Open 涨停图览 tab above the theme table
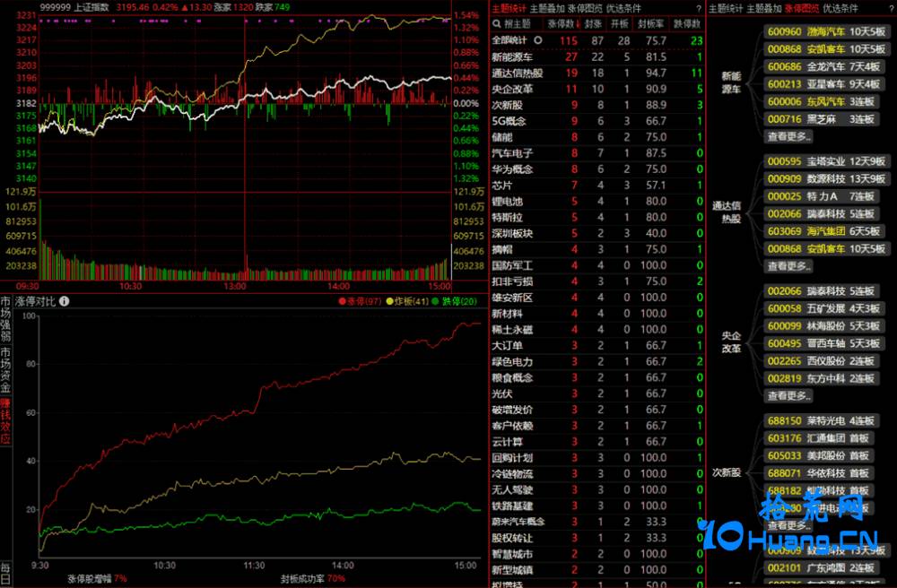 [x=585, y=9]
